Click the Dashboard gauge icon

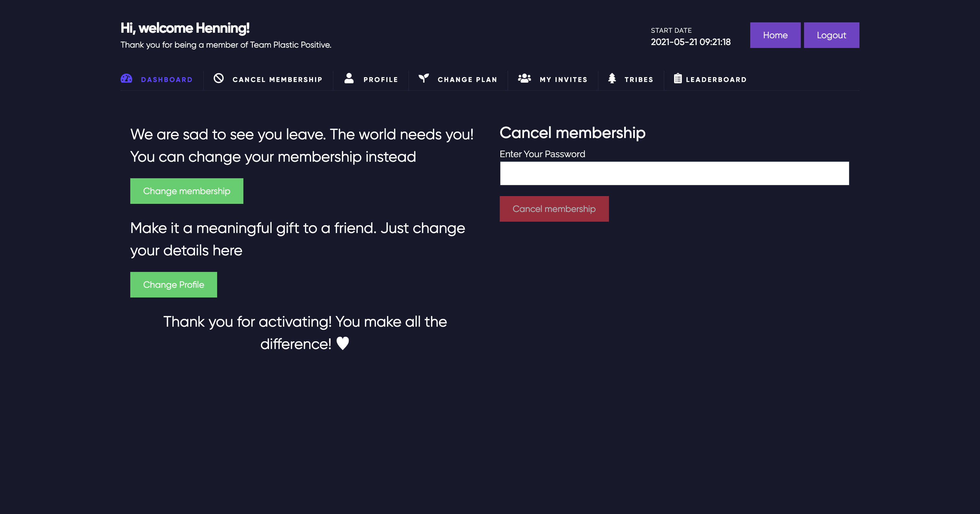126,78
